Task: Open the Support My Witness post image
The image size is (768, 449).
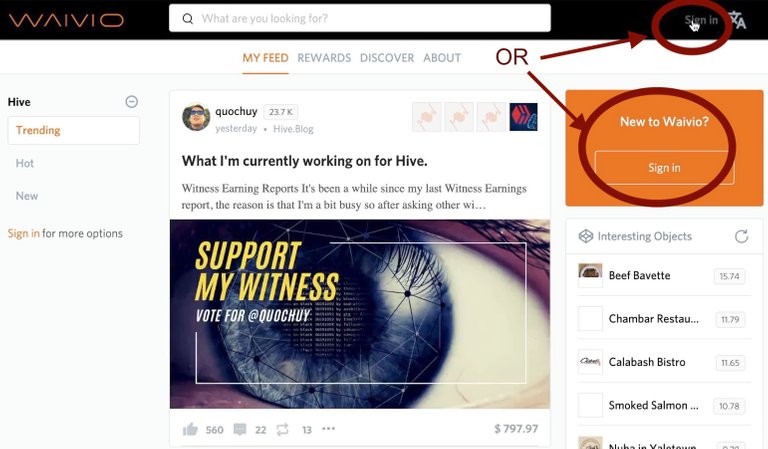Action: 360,314
